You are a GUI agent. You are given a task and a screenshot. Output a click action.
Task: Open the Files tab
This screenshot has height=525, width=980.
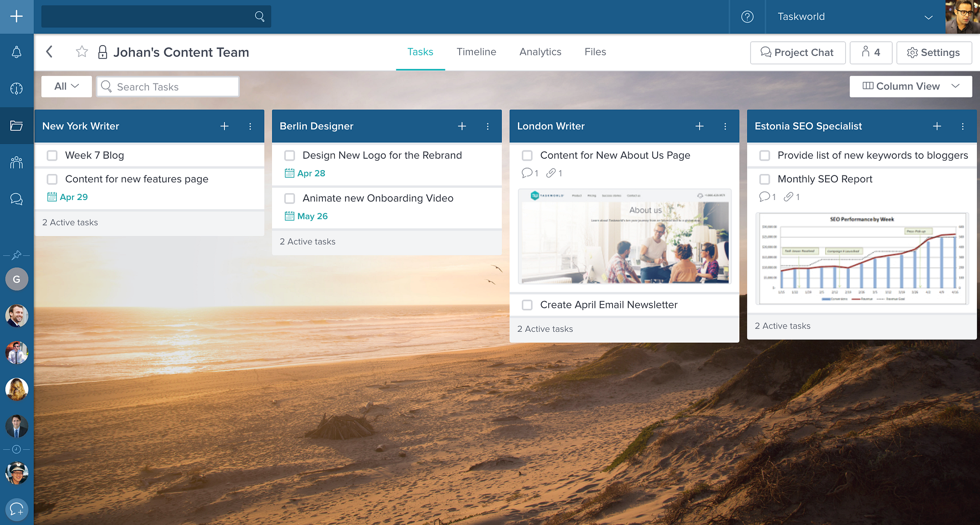pos(595,51)
